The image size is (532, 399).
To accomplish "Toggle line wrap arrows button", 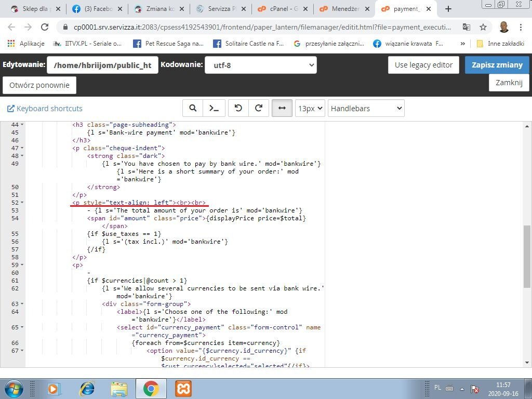I will [x=282, y=108].
